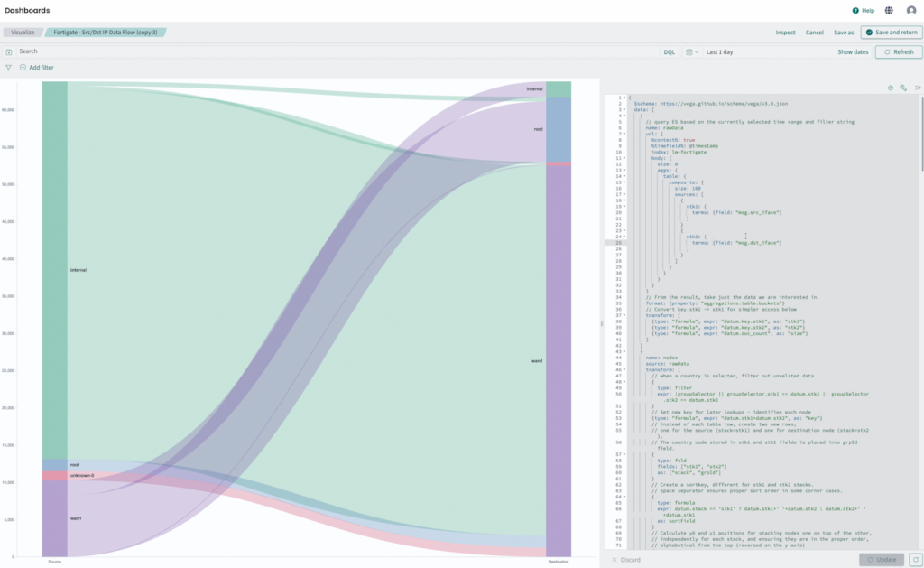Screen dimensions: 924x568
Task: Select the pink unknown-0 source node
Action: point(55,475)
